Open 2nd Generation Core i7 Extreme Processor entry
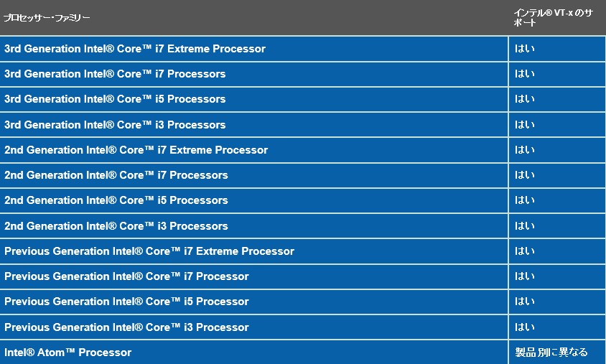606x364 pixels. (x=136, y=150)
